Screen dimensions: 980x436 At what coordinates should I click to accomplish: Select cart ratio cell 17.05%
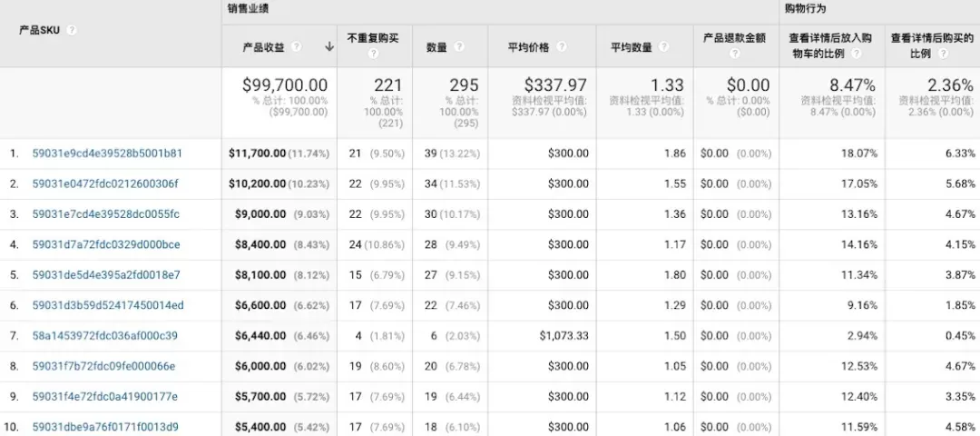click(x=859, y=183)
